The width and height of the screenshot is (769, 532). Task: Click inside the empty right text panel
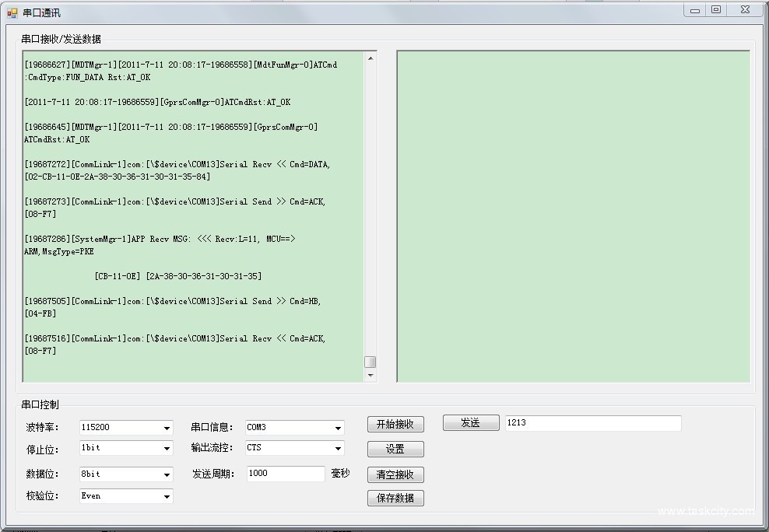tap(574, 217)
